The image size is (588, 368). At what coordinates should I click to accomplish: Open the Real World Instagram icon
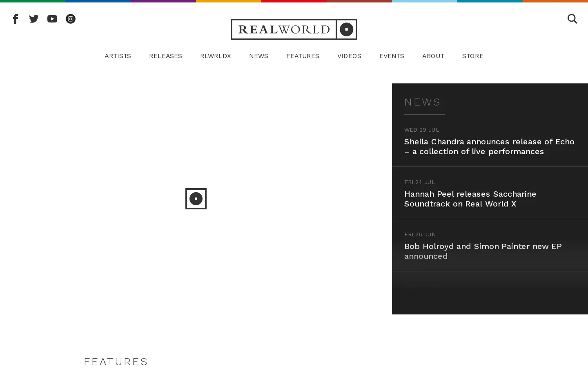(71, 19)
